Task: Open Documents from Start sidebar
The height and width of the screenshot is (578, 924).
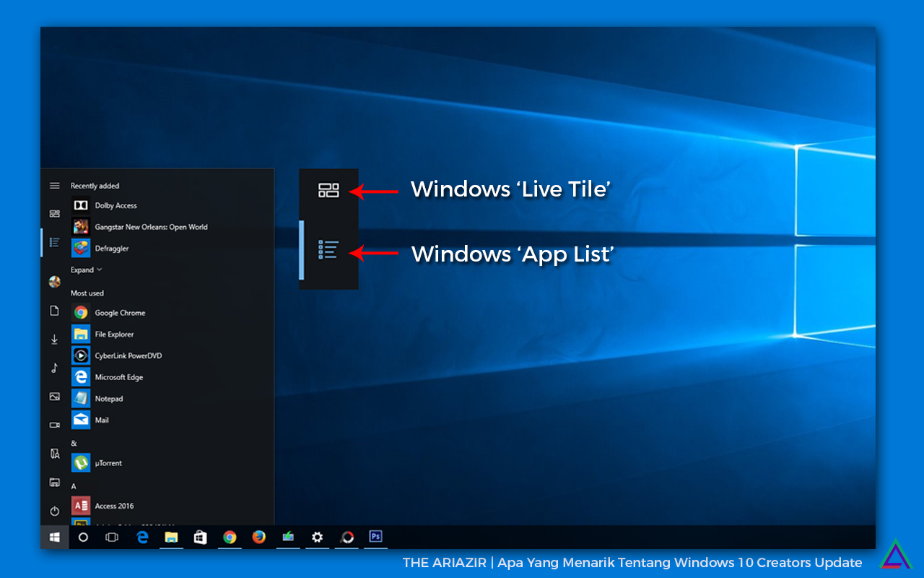Action: tap(54, 311)
